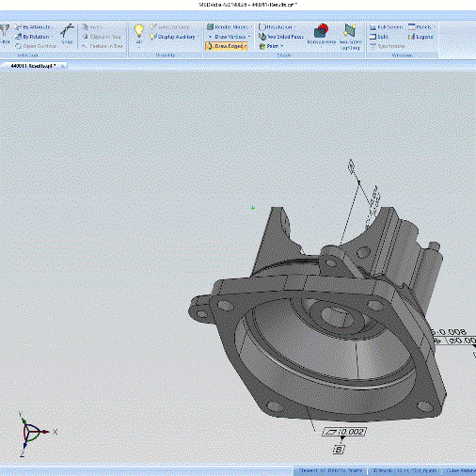Click the All light bulb visibility icon

(139, 31)
